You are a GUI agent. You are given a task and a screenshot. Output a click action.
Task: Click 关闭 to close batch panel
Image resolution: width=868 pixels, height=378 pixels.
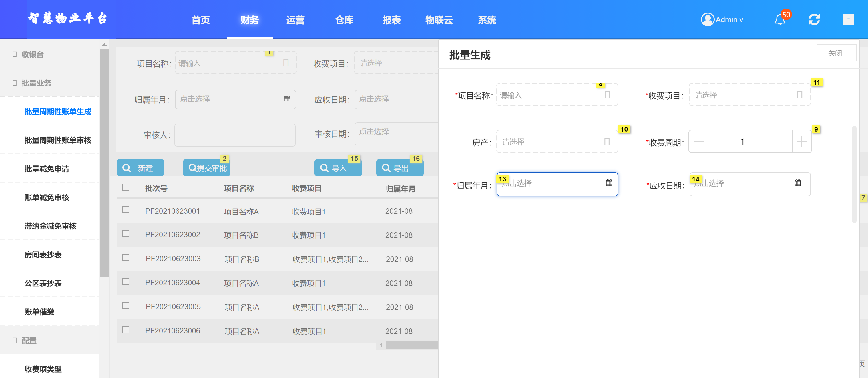pos(836,53)
